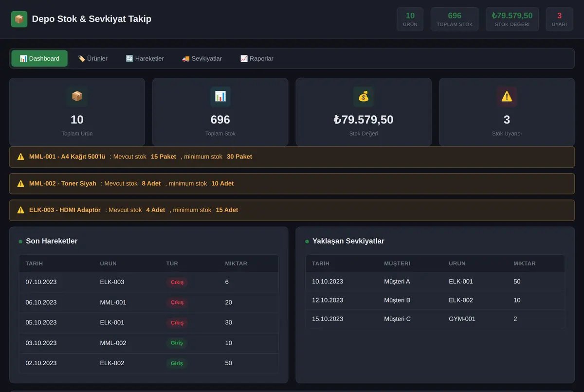Select the Çıkış badge in the 07.10.2023 row
The image size is (584, 392).
point(177,282)
